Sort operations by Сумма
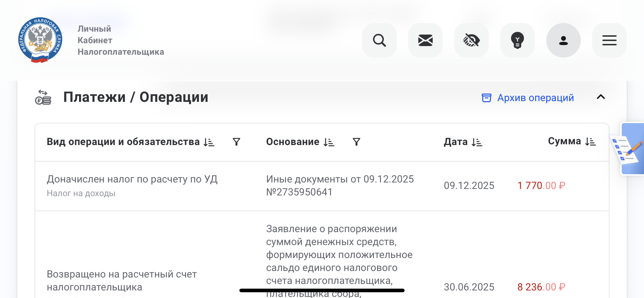 tap(590, 142)
